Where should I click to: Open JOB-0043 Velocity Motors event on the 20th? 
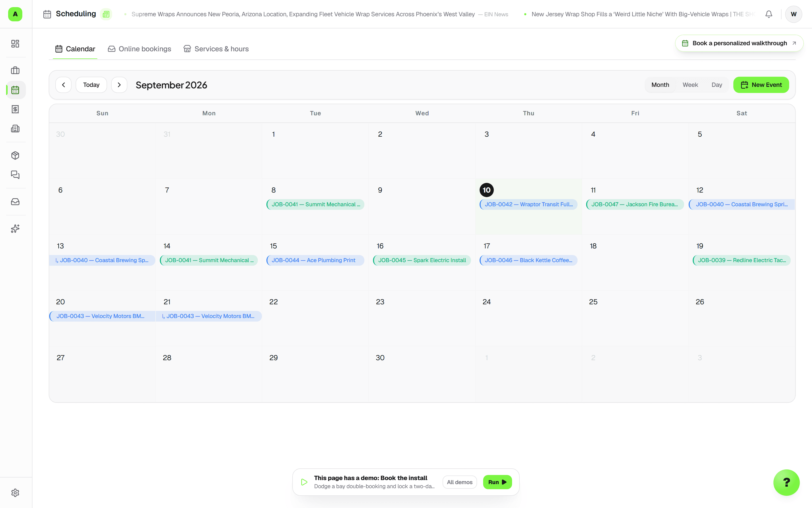click(102, 316)
